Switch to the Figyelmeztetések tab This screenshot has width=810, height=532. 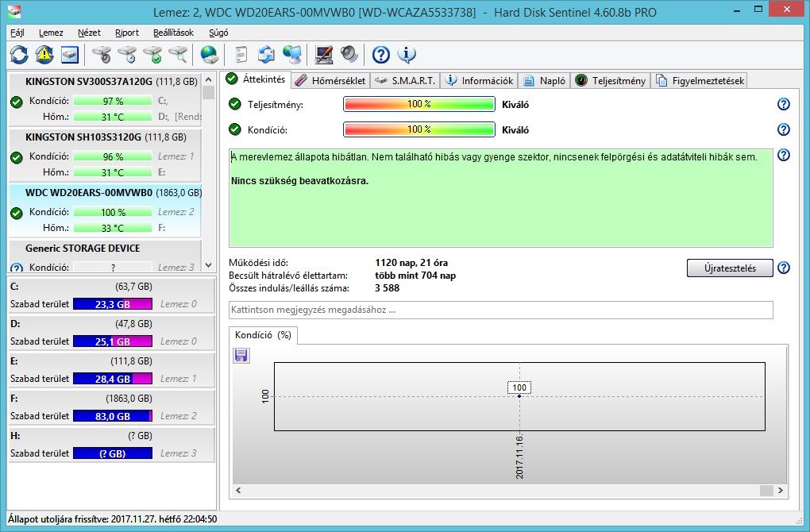coord(700,80)
